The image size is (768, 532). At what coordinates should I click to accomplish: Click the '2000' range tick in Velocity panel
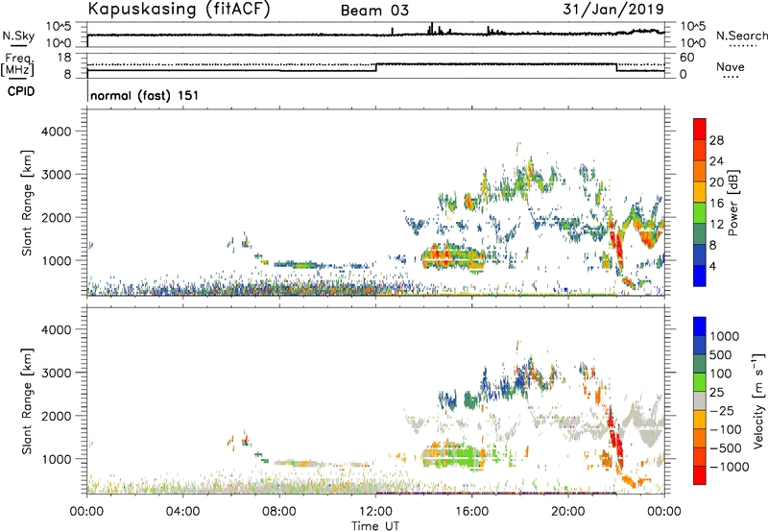coord(57,416)
